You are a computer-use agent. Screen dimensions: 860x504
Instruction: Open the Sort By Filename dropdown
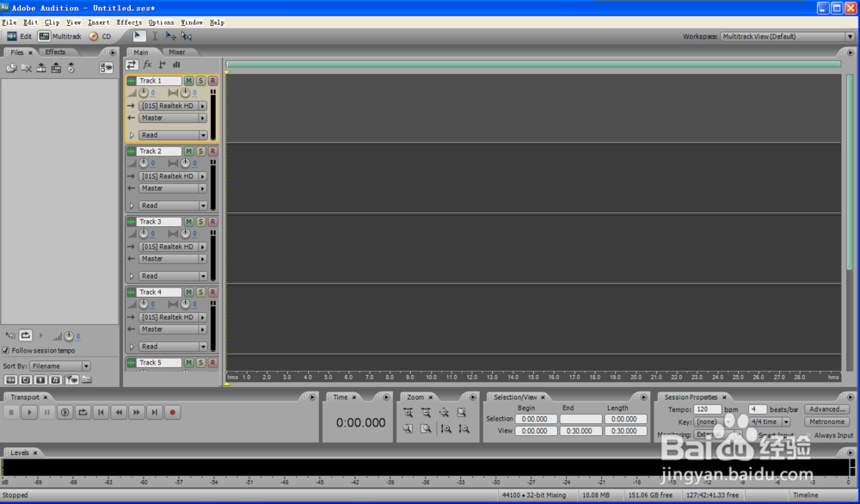click(x=60, y=366)
